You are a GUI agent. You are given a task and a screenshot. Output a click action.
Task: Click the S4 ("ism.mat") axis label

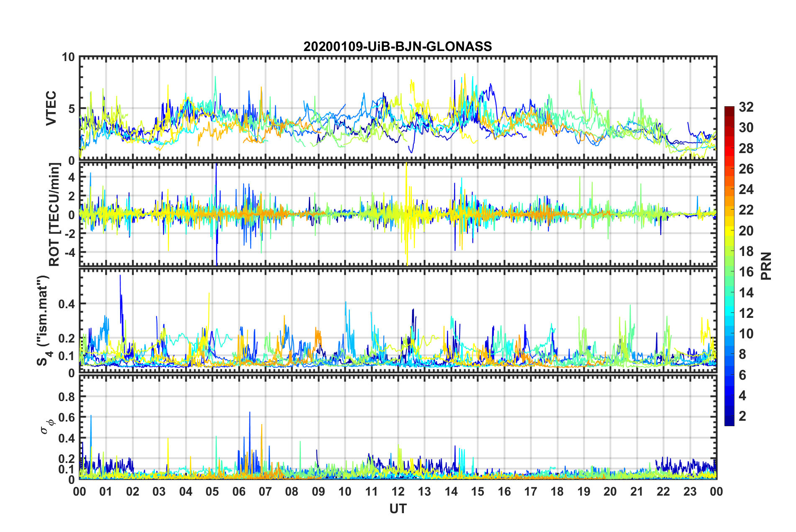[44, 320]
